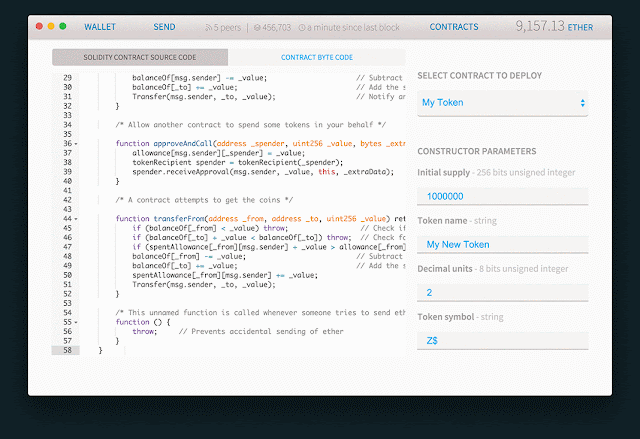Click line number 29 in the gutter
Viewport: 640px width, 439px height.
pyautogui.click(x=67, y=78)
